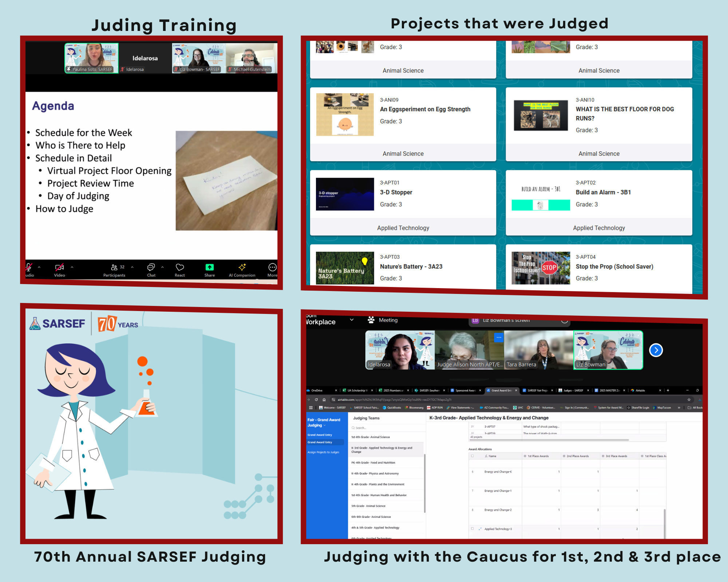Click the Stop the Prop thumbnail image
728x582 pixels.
tap(541, 268)
